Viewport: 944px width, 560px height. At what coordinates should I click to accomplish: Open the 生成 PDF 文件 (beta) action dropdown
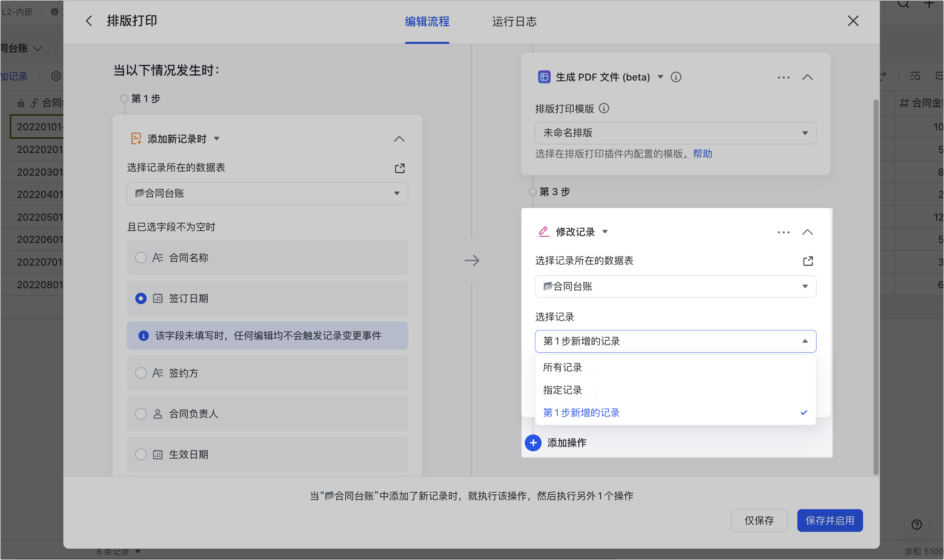pyautogui.click(x=660, y=77)
